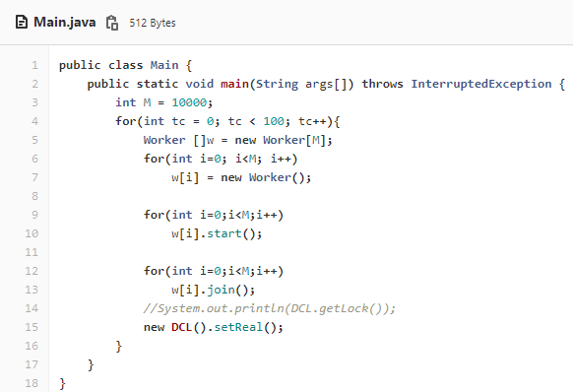573x392 pixels.
Task: Go to line number 9
Action: tap(34, 215)
